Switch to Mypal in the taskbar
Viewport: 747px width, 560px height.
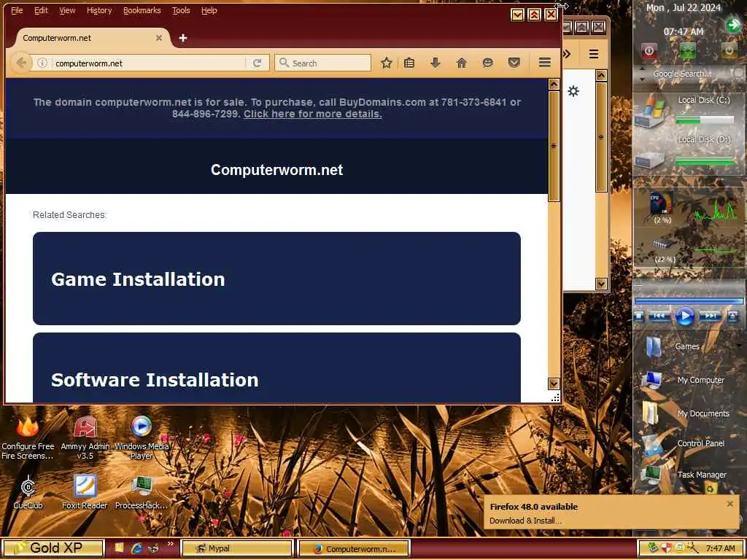[237, 548]
